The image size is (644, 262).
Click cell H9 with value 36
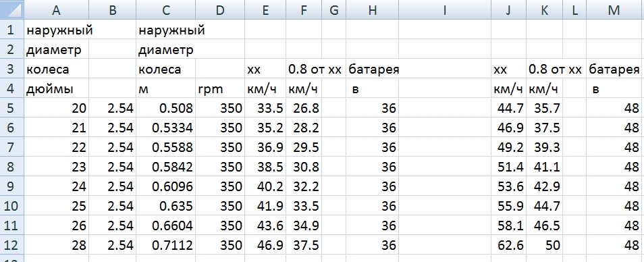373,186
